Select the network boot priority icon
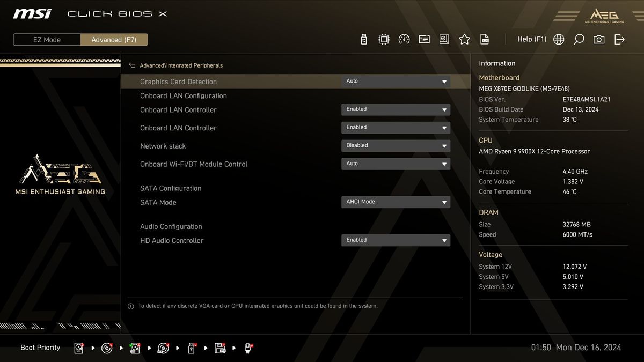The image size is (644, 362). pos(248,348)
